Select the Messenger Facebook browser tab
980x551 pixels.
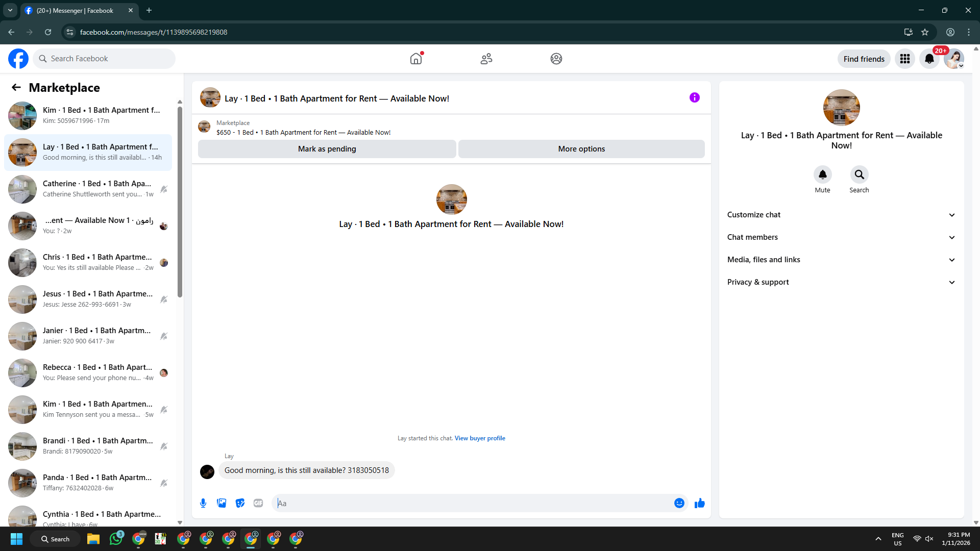[x=79, y=10]
